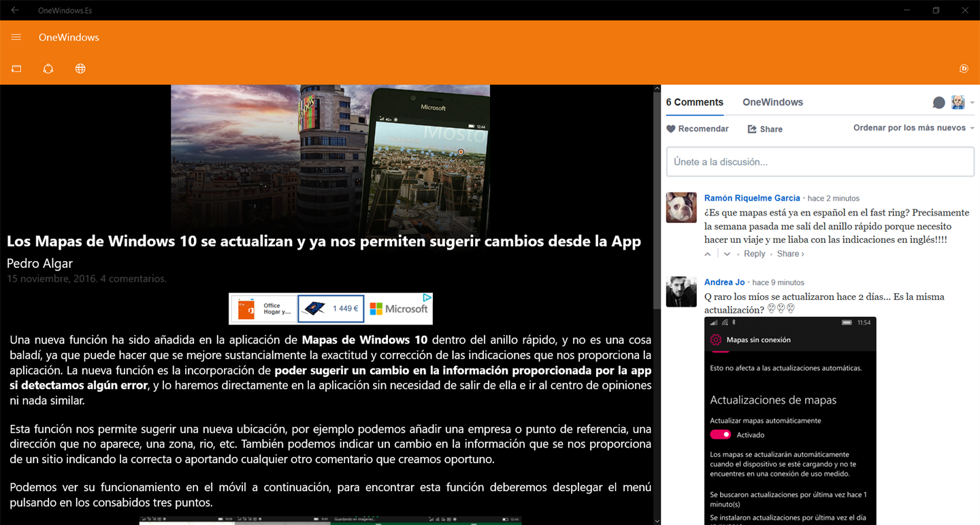The image size is (980, 525).
Task: Click the '15 noviembre, 2016. 4 comentarios.' line
Action: 86,279
